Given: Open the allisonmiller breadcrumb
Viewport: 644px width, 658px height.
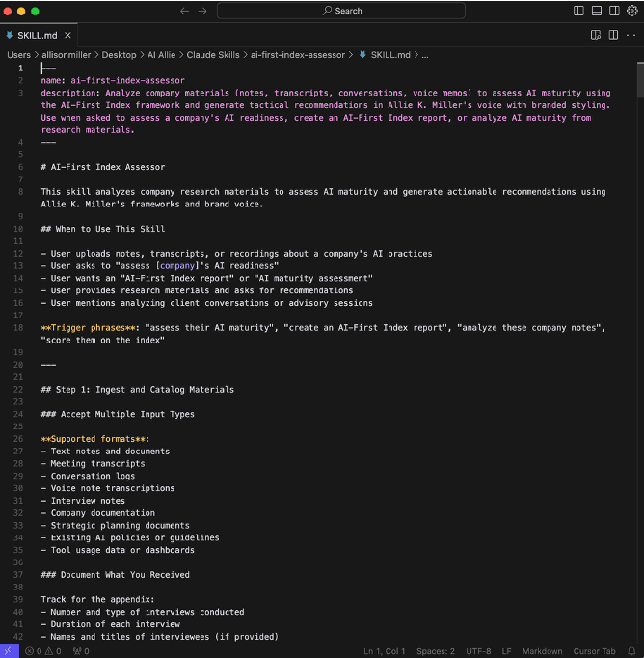Looking at the screenshot, I should click(x=67, y=55).
